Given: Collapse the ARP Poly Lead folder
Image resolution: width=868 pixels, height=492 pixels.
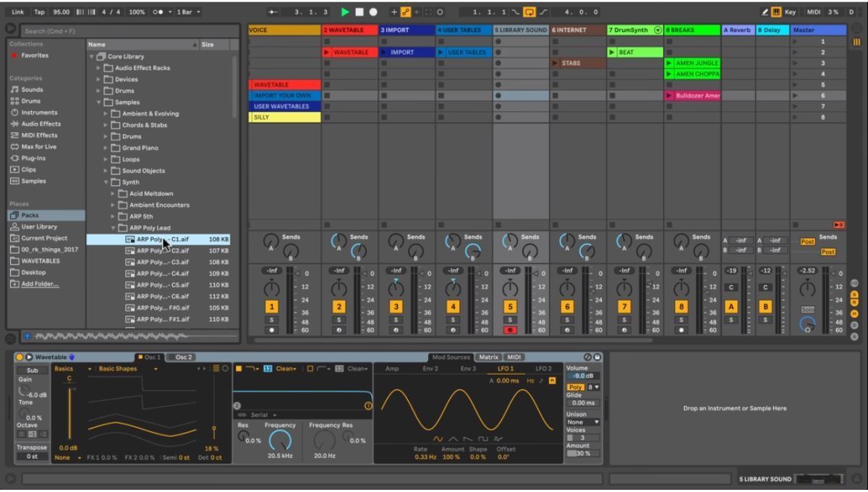Looking at the screenshot, I should coord(114,228).
